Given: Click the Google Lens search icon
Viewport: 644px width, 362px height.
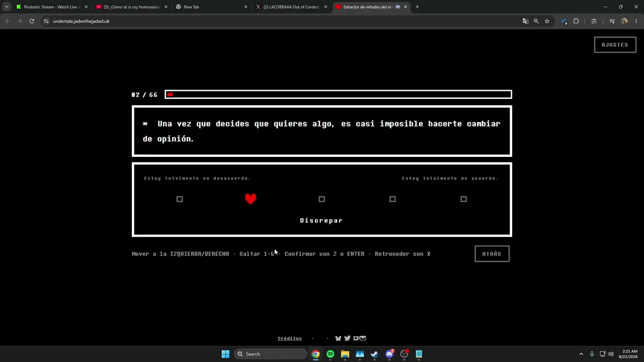Looking at the screenshot, I should 594,21.
